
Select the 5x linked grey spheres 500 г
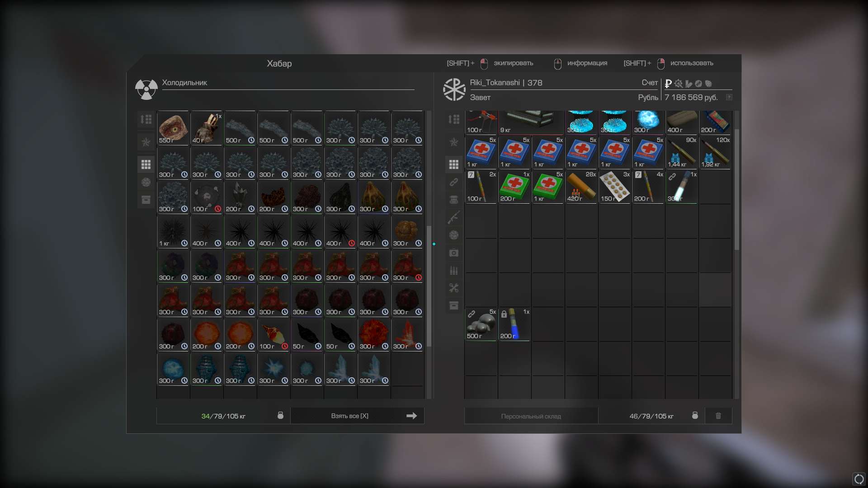point(481,324)
